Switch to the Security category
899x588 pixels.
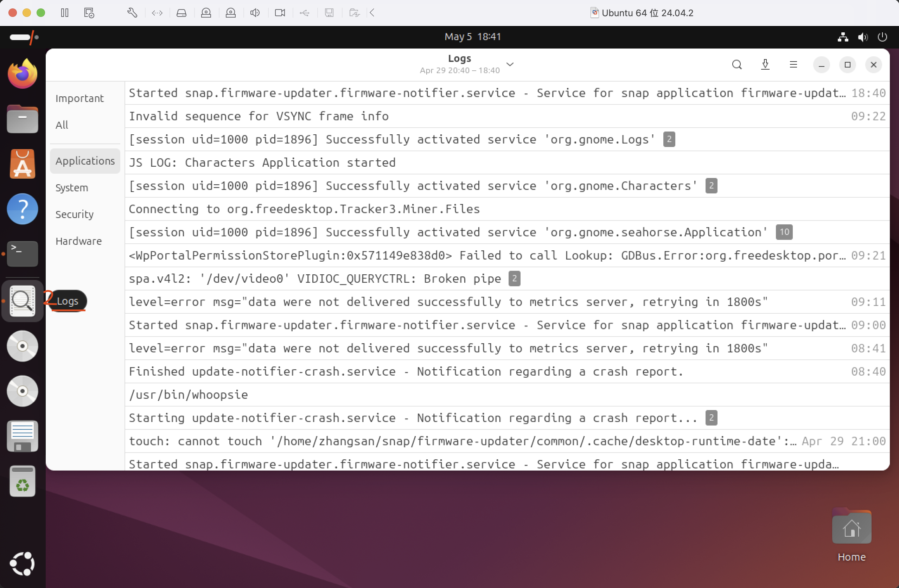[75, 215]
